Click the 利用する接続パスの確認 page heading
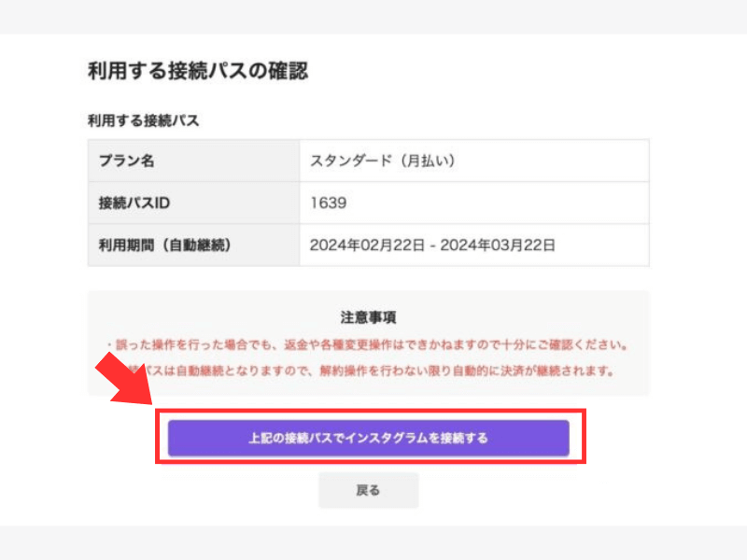This screenshot has height=560, width=747. pos(197,70)
